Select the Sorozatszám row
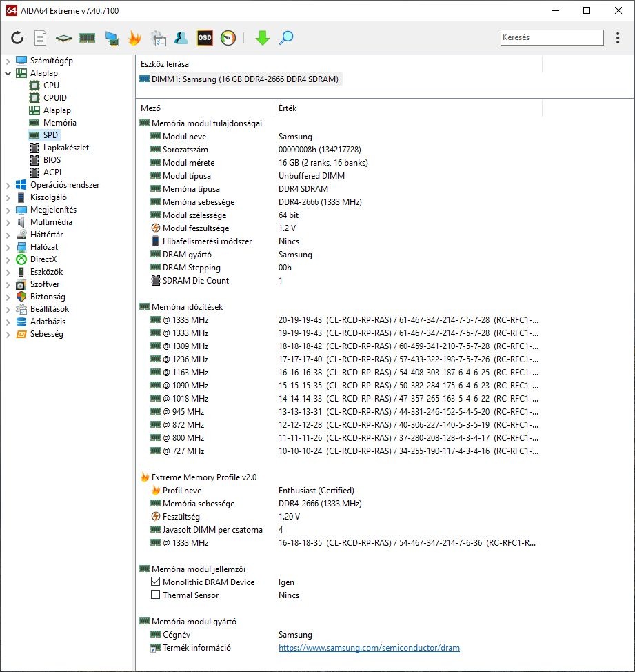 [341, 150]
